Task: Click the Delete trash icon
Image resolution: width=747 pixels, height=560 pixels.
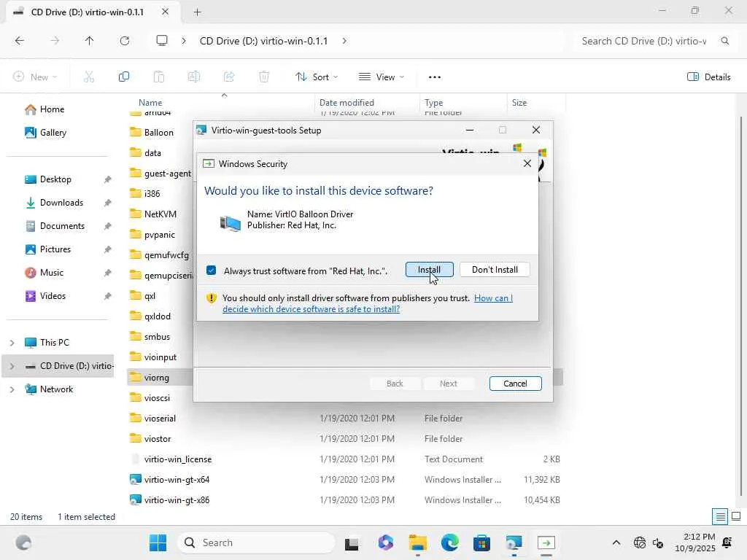Action: (264, 77)
